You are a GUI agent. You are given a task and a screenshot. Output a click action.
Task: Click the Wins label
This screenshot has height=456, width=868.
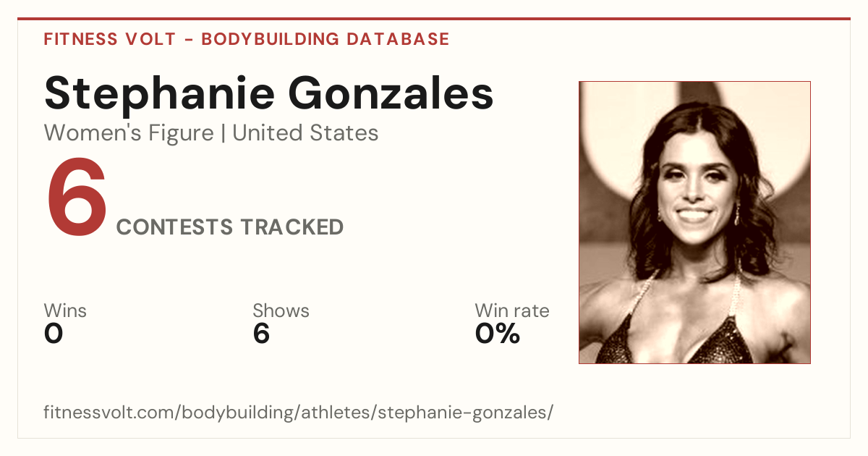[x=65, y=311]
